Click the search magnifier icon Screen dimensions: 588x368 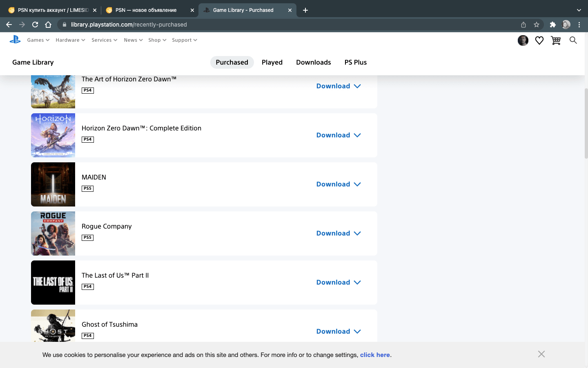[573, 40]
